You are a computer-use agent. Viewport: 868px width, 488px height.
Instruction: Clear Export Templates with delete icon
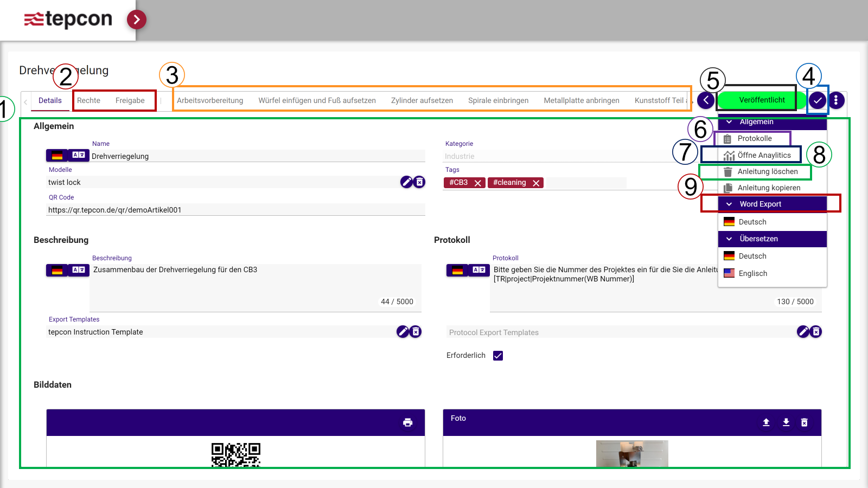[x=416, y=332]
